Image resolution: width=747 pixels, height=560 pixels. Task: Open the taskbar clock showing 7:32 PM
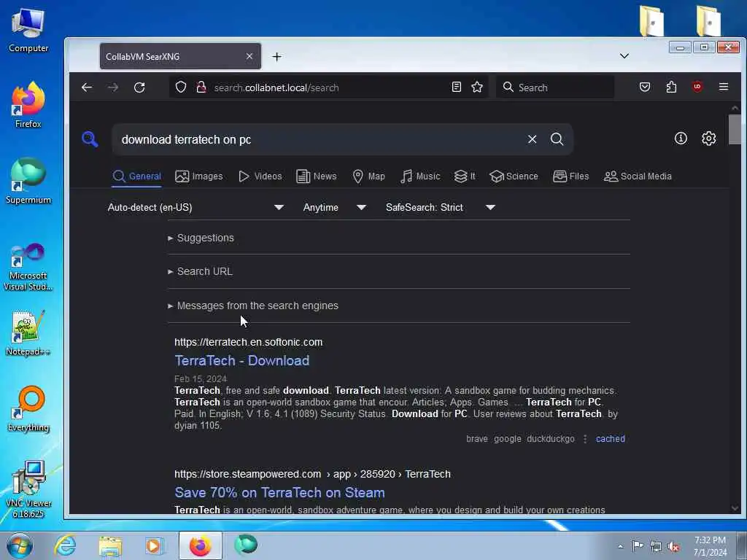coord(710,546)
